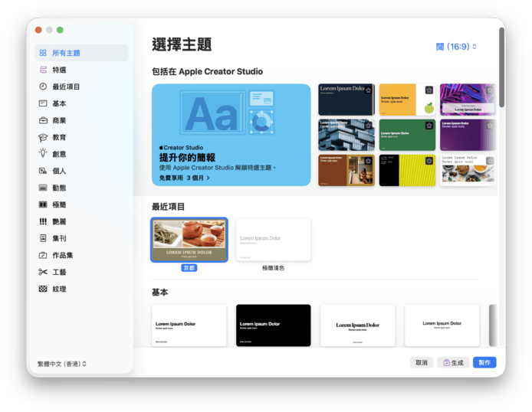532x412 pixels.
Task: Click the 取消 button
Action: tap(422, 363)
